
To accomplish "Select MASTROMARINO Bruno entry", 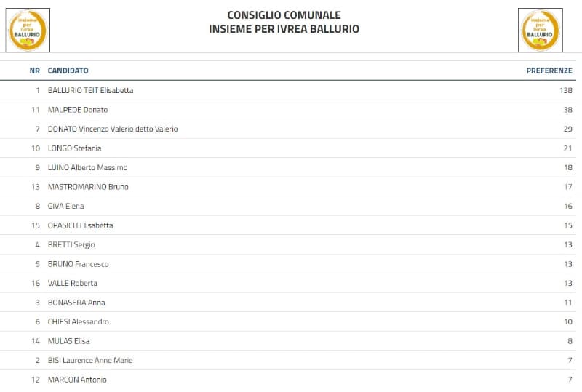I will (87, 187).
